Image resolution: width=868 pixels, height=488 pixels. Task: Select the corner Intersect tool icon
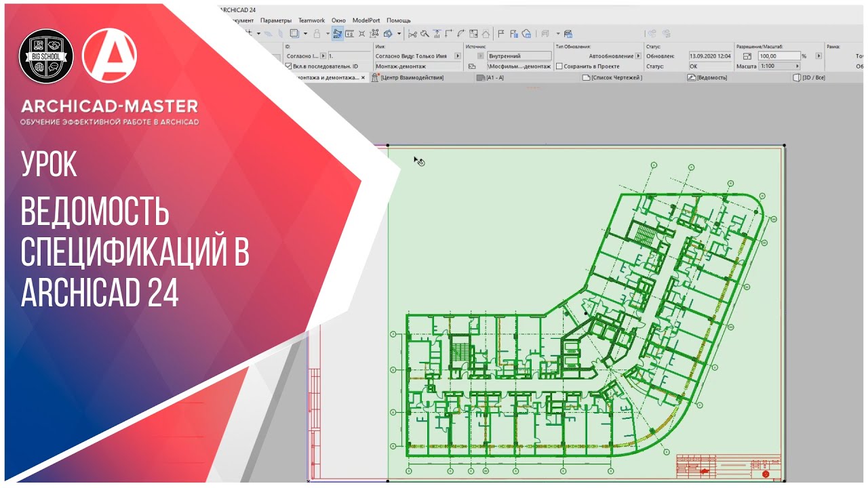[x=448, y=34]
